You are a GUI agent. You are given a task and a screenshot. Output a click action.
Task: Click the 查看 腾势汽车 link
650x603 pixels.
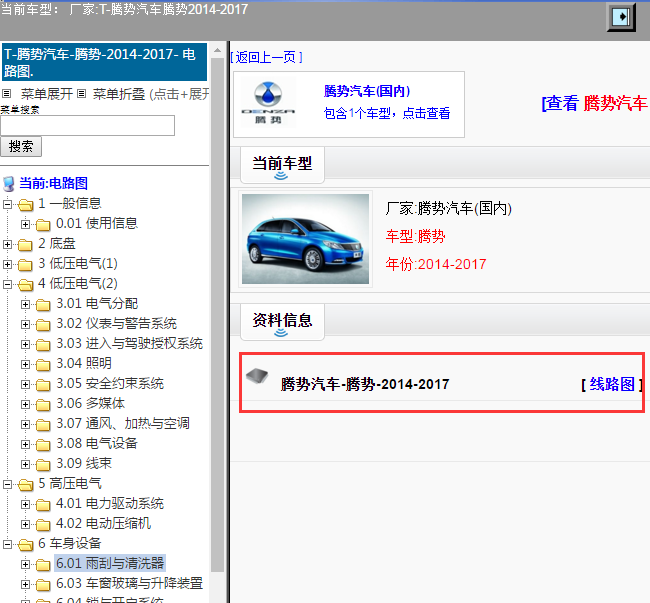point(595,103)
